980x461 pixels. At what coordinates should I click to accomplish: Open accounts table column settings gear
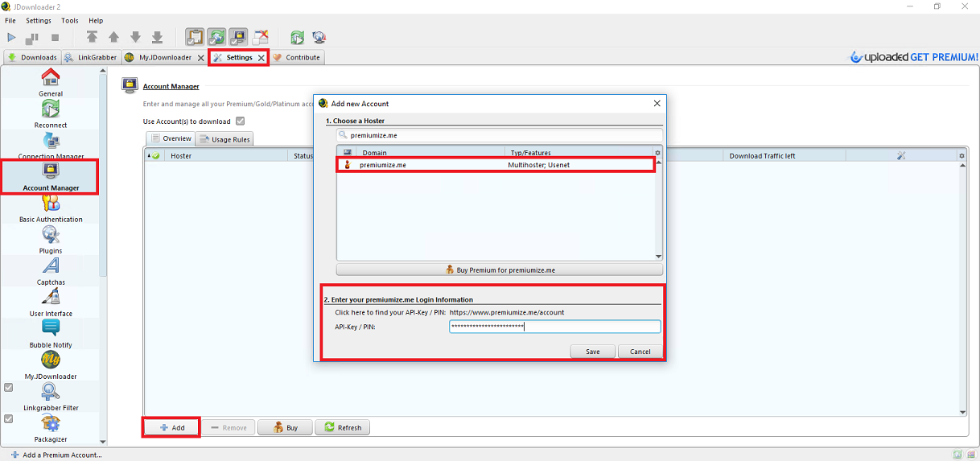coord(961,155)
